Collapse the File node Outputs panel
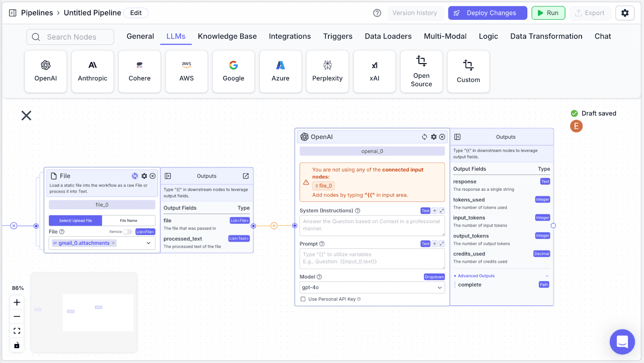 (x=168, y=176)
